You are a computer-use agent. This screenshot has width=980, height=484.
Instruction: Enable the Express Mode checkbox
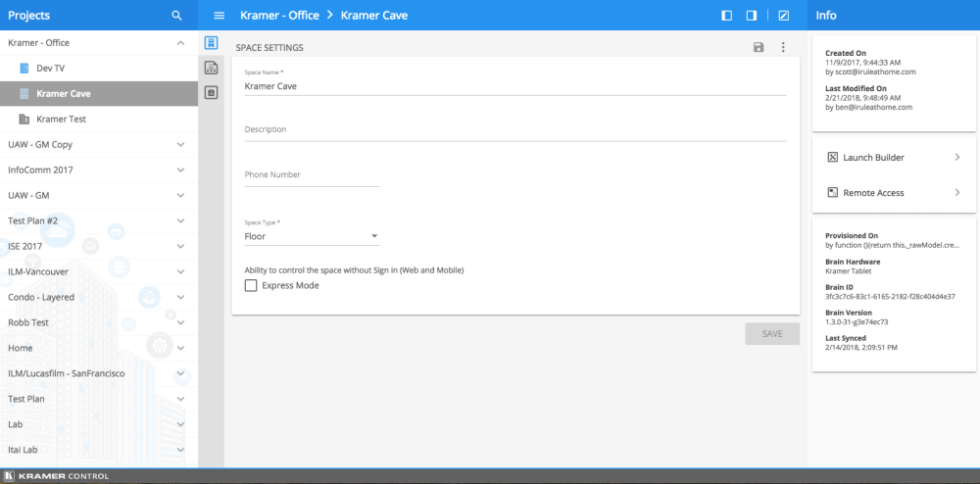click(251, 285)
